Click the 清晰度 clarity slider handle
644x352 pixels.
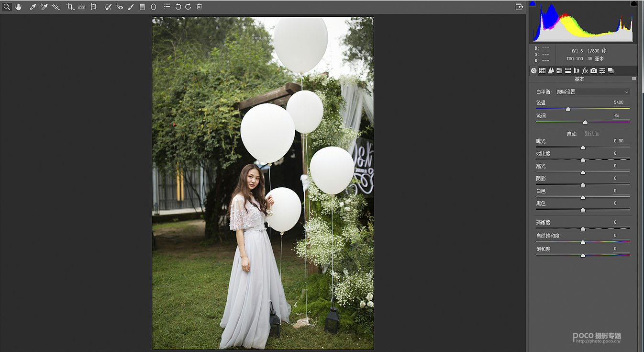[583, 229]
